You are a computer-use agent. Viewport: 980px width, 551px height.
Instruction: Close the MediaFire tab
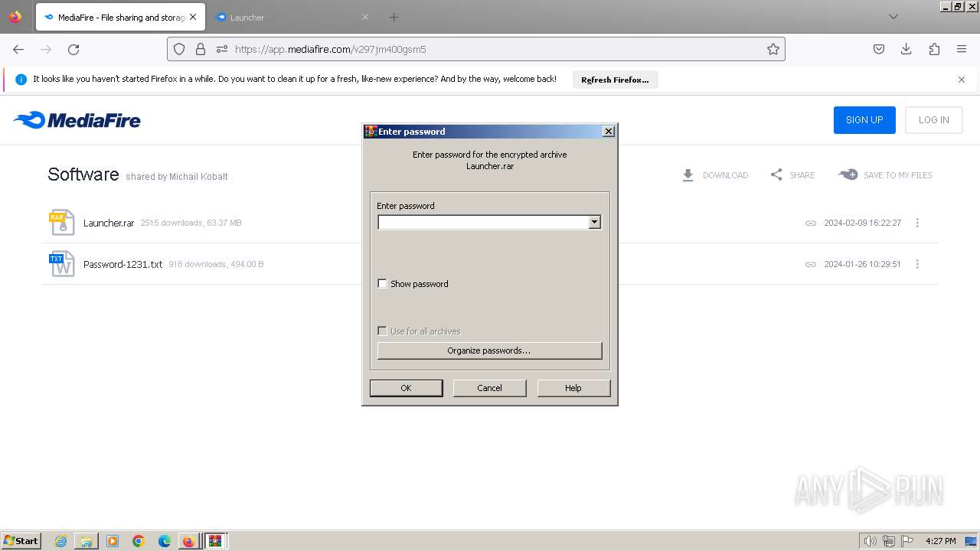click(193, 17)
